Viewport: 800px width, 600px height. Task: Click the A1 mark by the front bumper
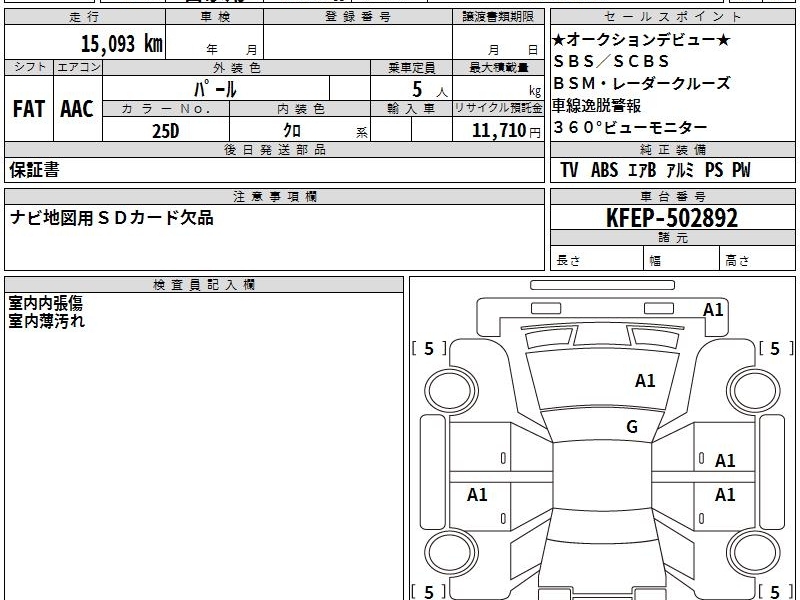coord(713,310)
